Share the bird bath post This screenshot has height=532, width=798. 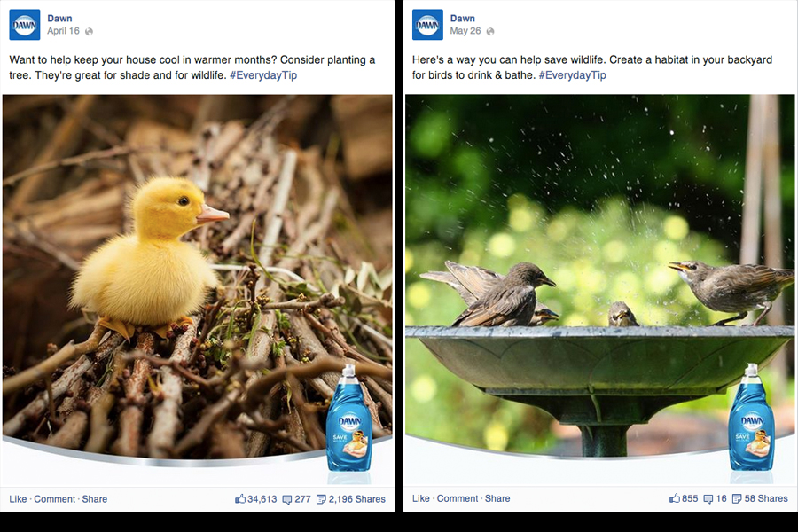coord(497,498)
